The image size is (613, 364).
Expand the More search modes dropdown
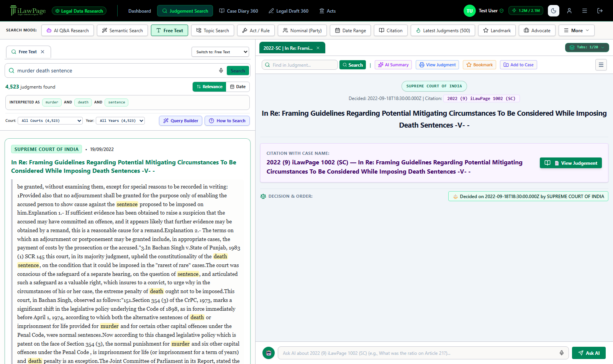(x=577, y=30)
